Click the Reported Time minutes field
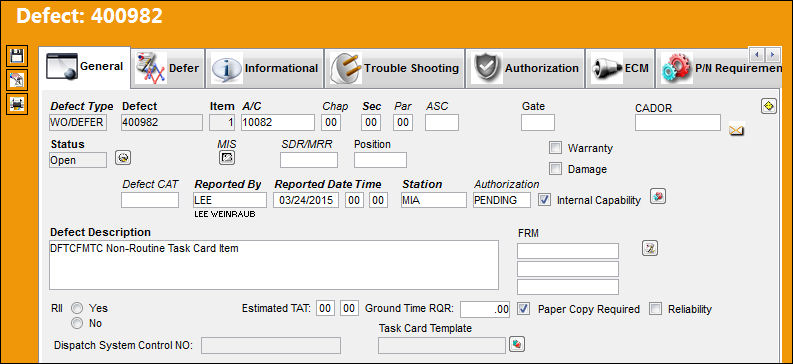This screenshot has height=364, width=793. (378, 200)
